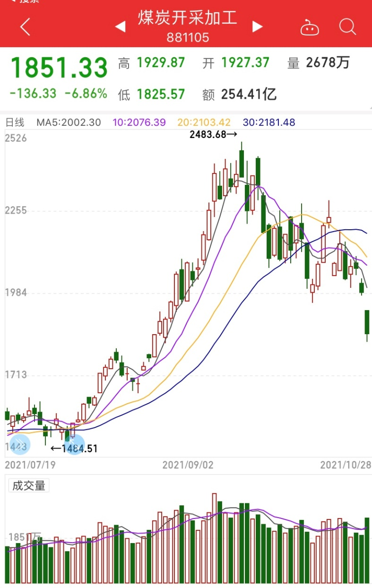Open search with the magnifier icon

[347, 27]
